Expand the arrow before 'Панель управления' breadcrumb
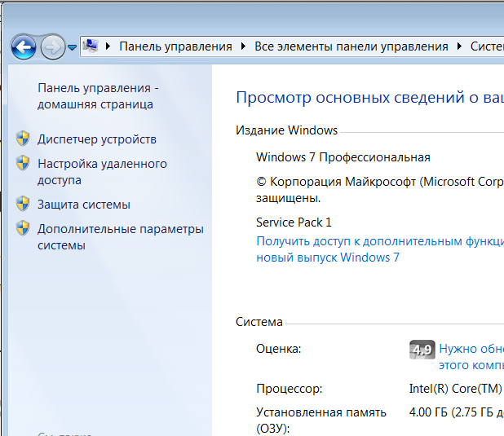 click(109, 46)
